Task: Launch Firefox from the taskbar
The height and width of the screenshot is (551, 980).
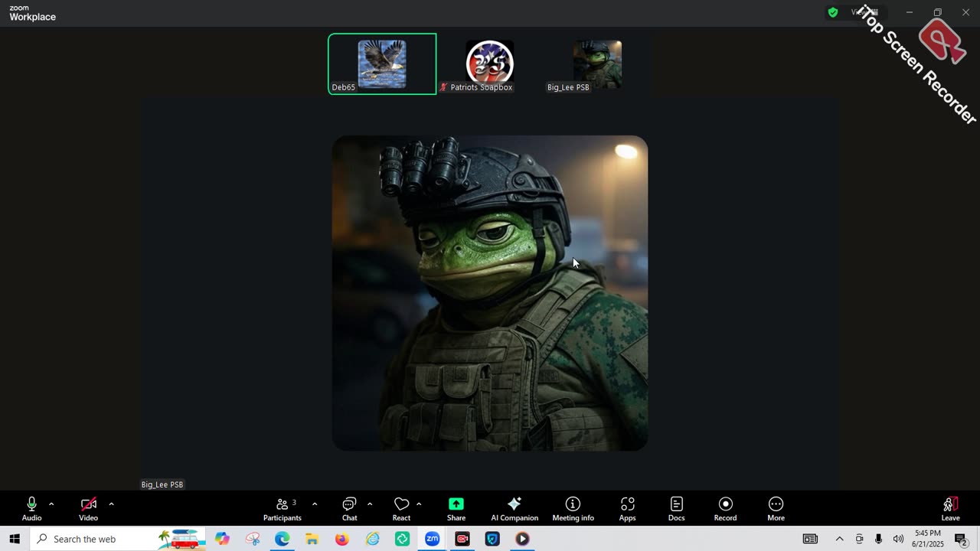Action: [x=342, y=539]
